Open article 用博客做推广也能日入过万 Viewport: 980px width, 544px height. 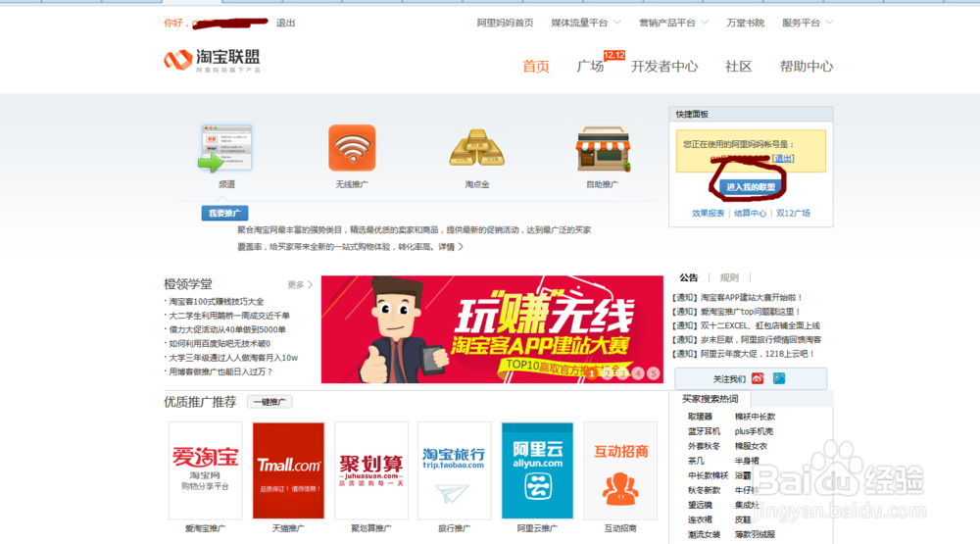pyautogui.click(x=220, y=371)
